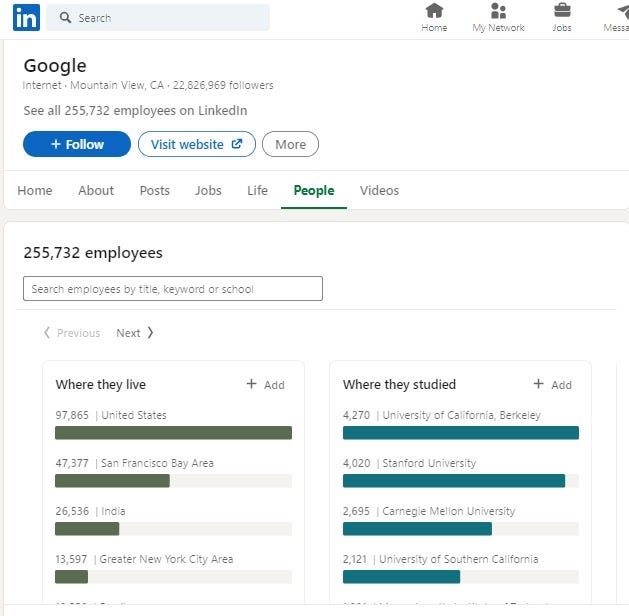This screenshot has width=629, height=616.
Task: Select the Stanford University bar
Action: (x=461, y=481)
